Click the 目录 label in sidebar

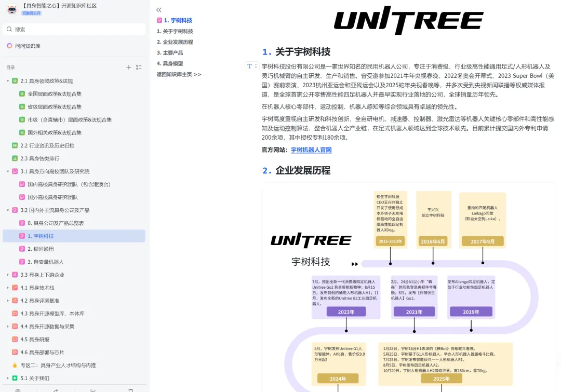(x=11, y=67)
